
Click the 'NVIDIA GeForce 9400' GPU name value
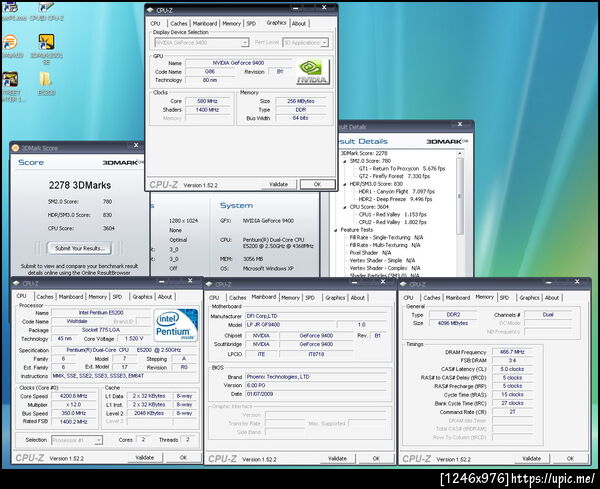tap(238, 63)
